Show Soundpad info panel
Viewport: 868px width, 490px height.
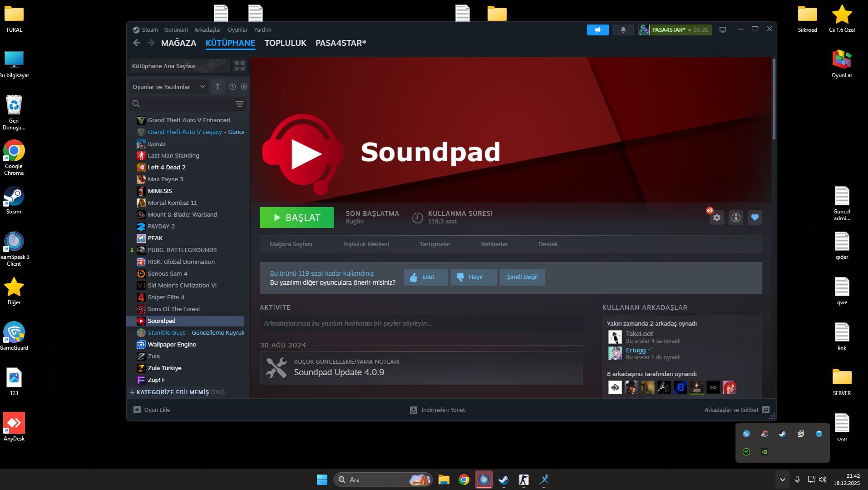pyautogui.click(x=736, y=218)
